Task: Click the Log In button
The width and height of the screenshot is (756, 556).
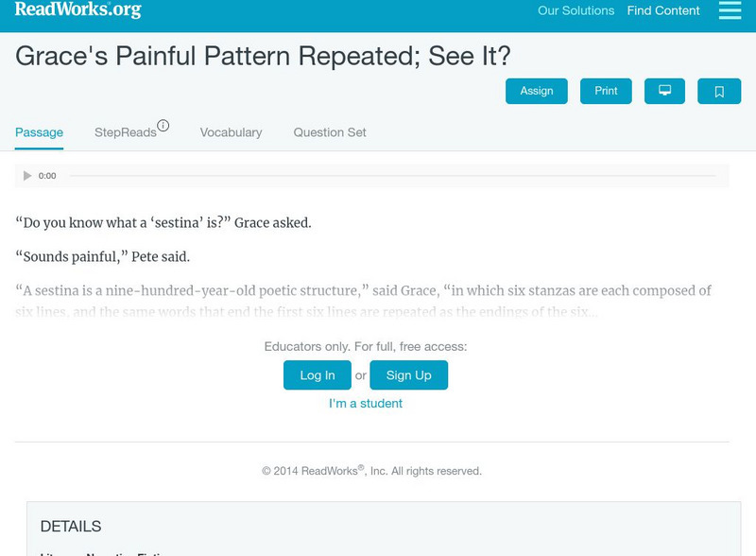Action: (318, 375)
